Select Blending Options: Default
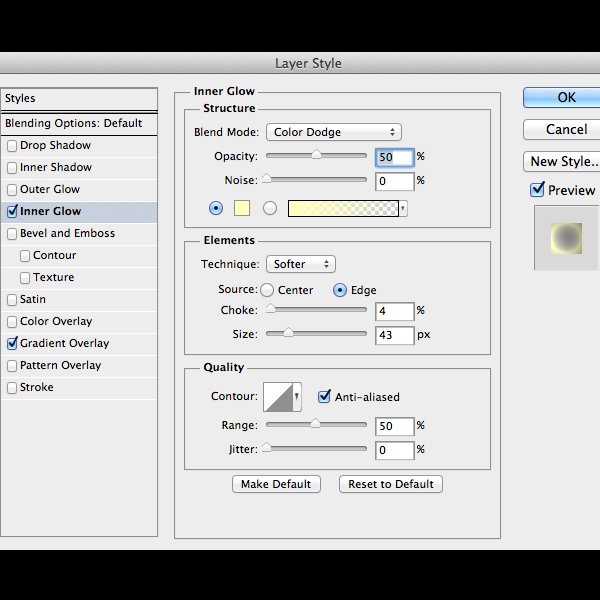This screenshot has height=600, width=600. tap(79, 124)
